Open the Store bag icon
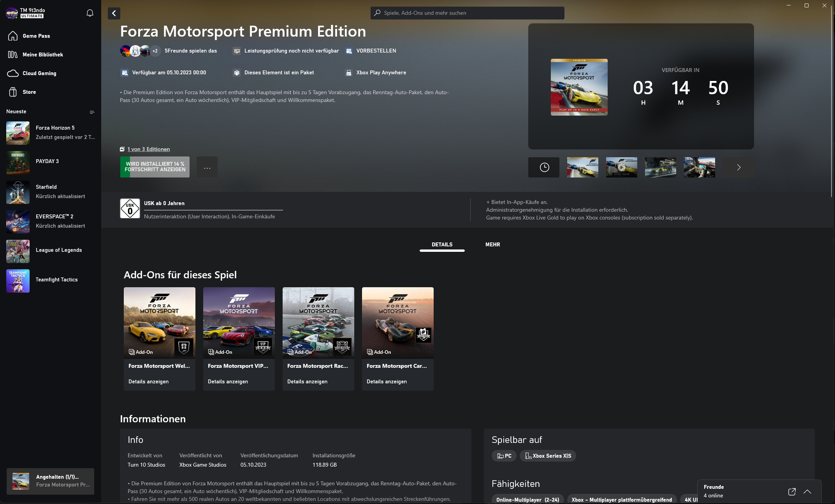The height and width of the screenshot is (504, 835). pos(13,92)
